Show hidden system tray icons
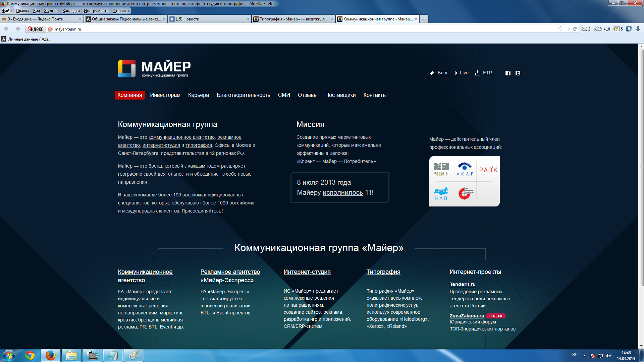644x362 pixels. [584, 355]
